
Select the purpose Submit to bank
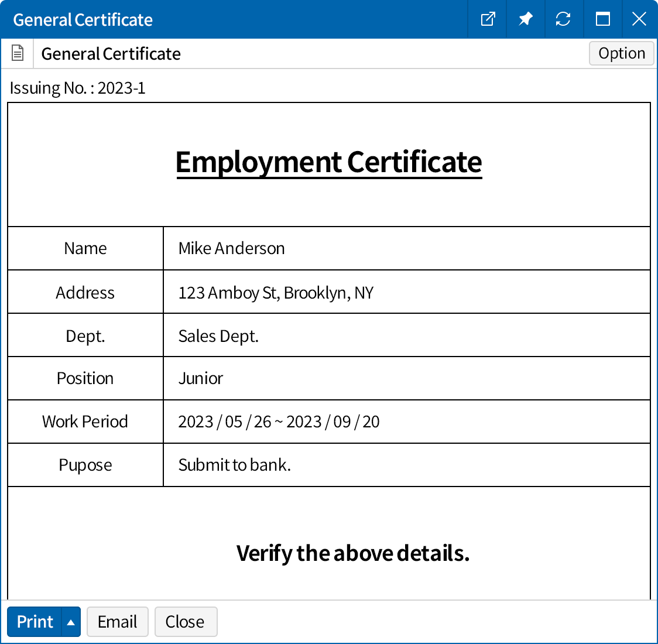234,464
